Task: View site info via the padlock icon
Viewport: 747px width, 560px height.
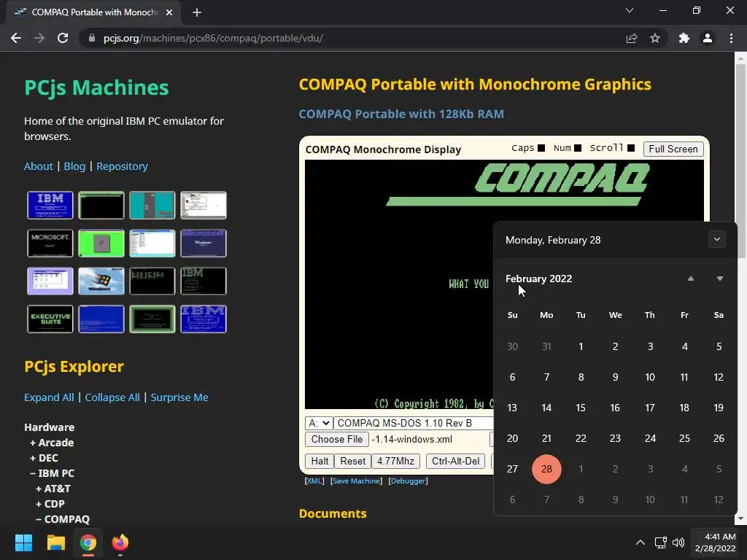Action: [92, 38]
